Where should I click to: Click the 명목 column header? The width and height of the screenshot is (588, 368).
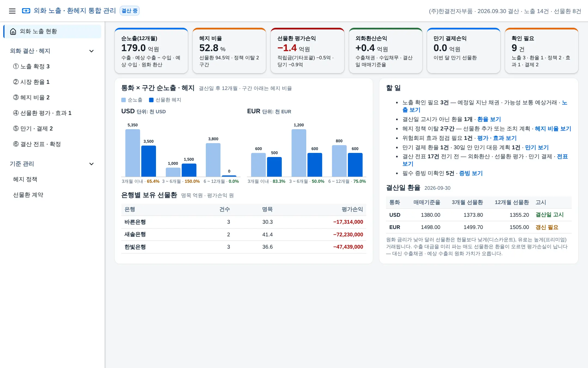[267, 209]
